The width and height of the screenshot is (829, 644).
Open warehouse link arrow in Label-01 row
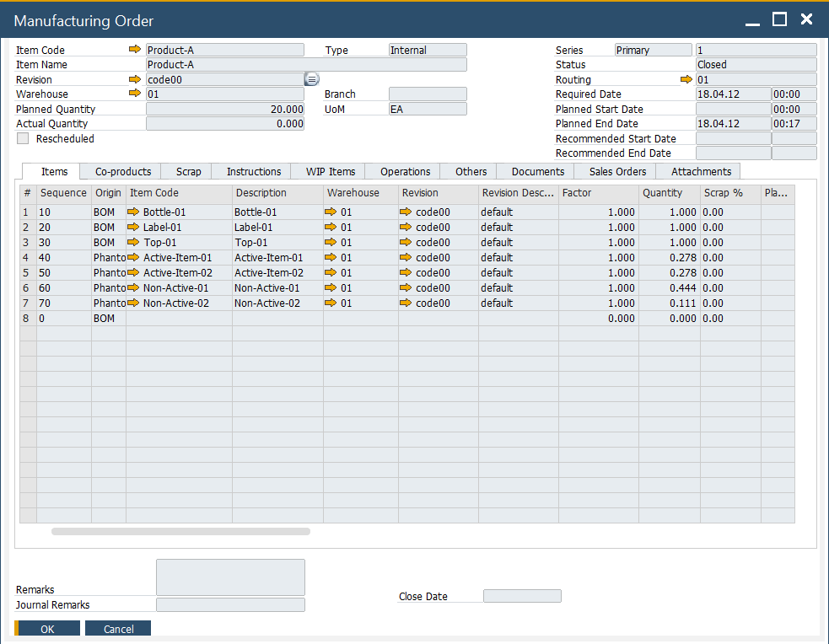pos(331,228)
